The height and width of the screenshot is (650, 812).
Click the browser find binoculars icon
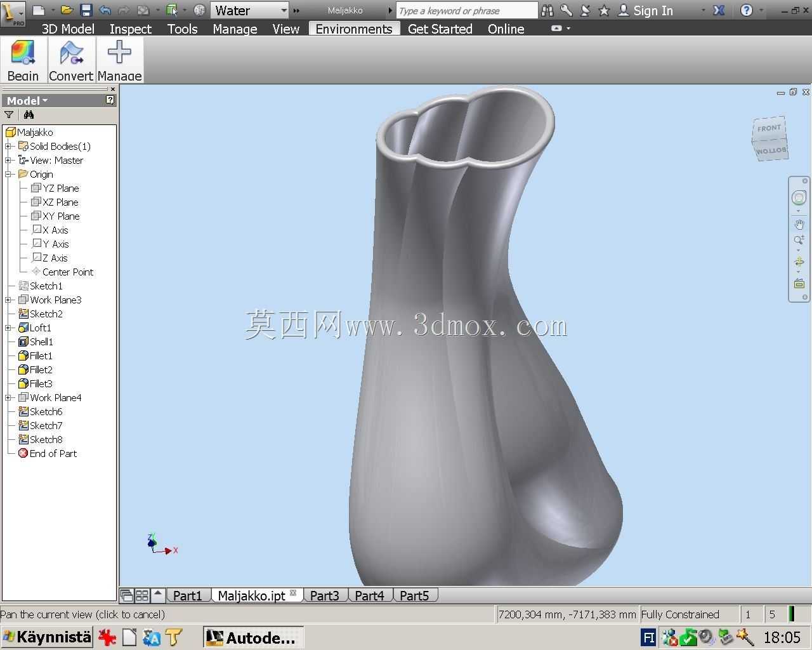click(29, 115)
